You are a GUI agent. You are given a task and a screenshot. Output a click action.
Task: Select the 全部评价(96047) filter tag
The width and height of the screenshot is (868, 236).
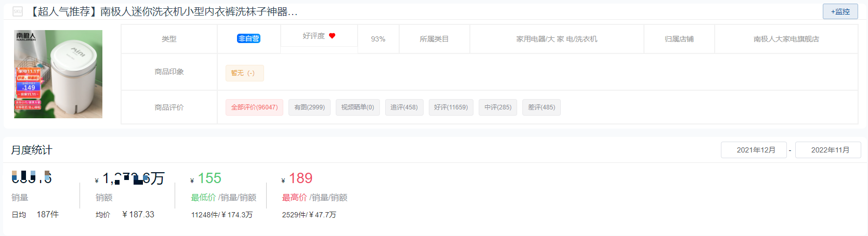coord(254,107)
